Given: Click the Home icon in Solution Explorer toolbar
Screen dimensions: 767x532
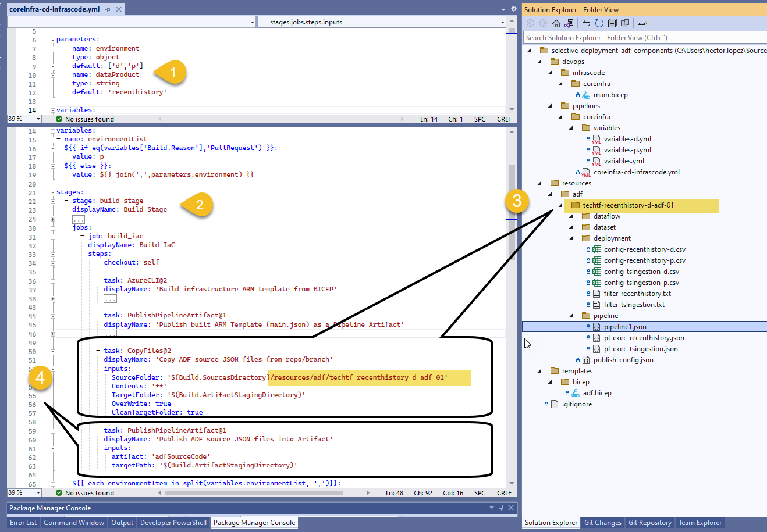Looking at the screenshot, I should click(x=557, y=23).
